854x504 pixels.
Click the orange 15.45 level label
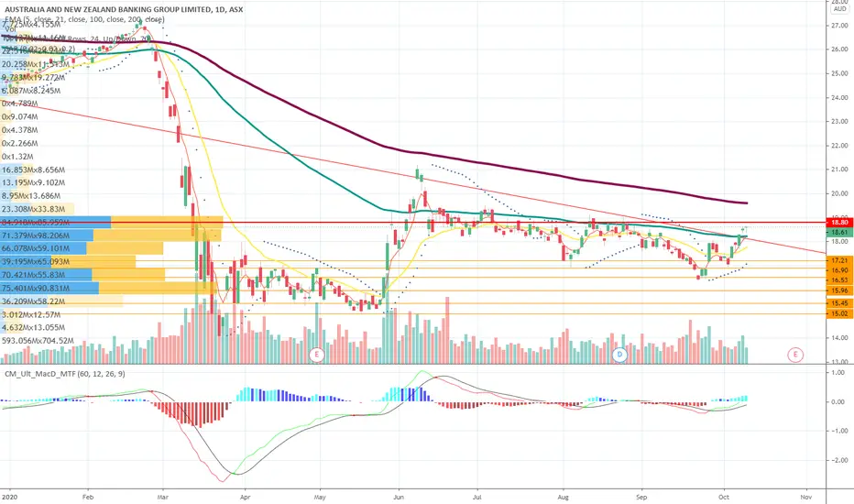(839, 303)
